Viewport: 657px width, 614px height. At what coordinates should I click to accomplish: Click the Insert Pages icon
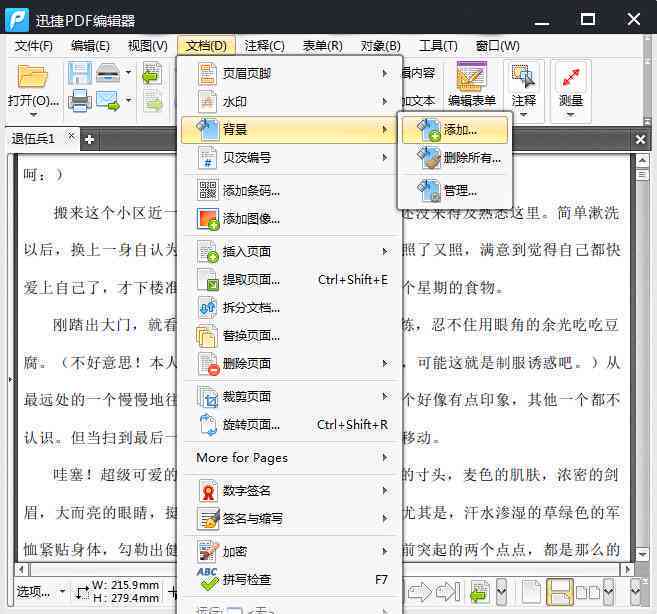208,251
